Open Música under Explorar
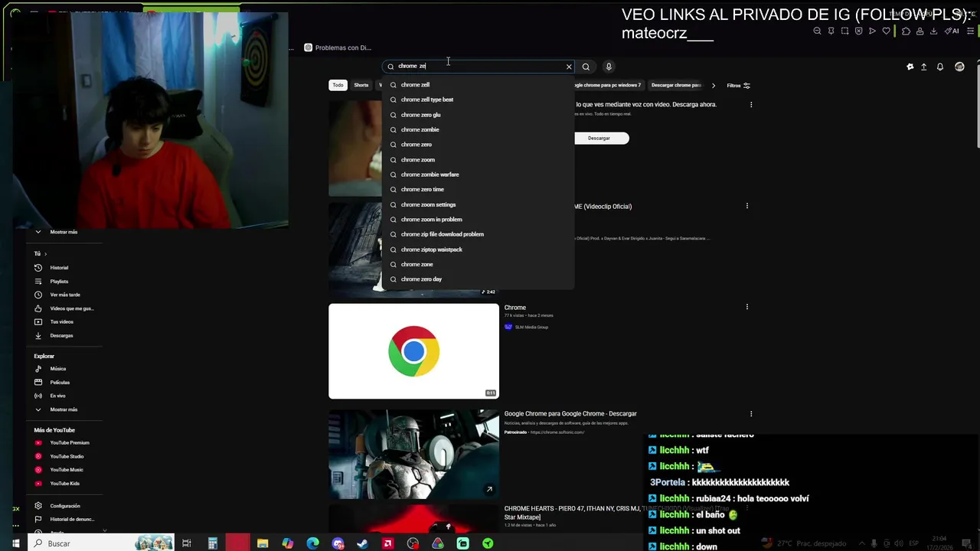The width and height of the screenshot is (980, 551). pos(58,369)
